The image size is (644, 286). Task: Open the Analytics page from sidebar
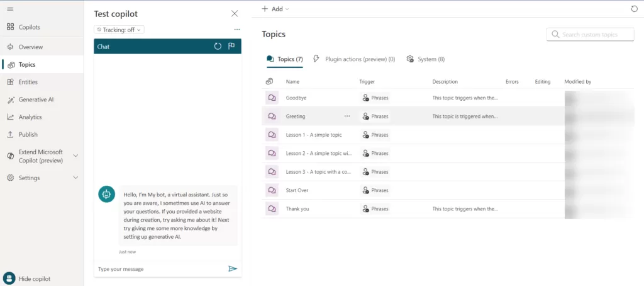(x=30, y=117)
